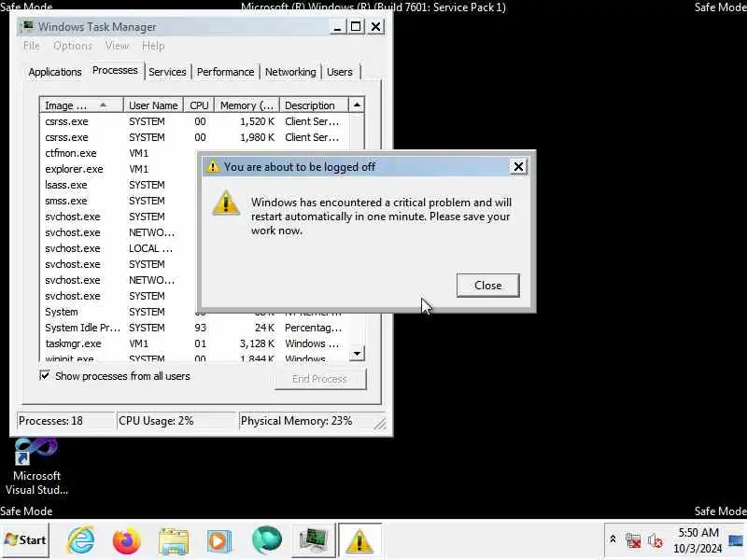Viewport: 747px width, 560px height.
Task: Switch to the Performance tab
Action: point(225,72)
